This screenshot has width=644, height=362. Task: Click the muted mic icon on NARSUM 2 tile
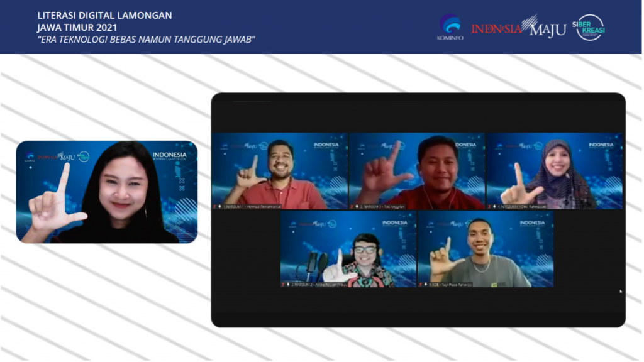(x=284, y=284)
